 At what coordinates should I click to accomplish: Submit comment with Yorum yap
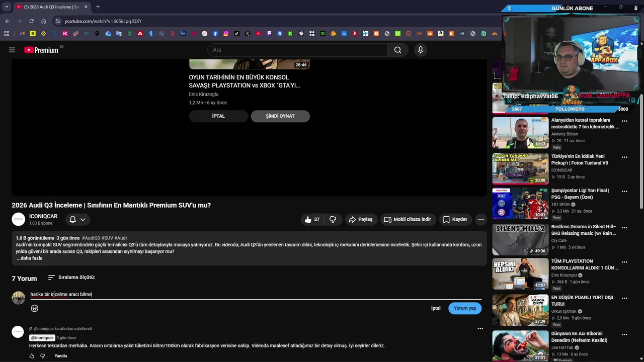pos(465,308)
